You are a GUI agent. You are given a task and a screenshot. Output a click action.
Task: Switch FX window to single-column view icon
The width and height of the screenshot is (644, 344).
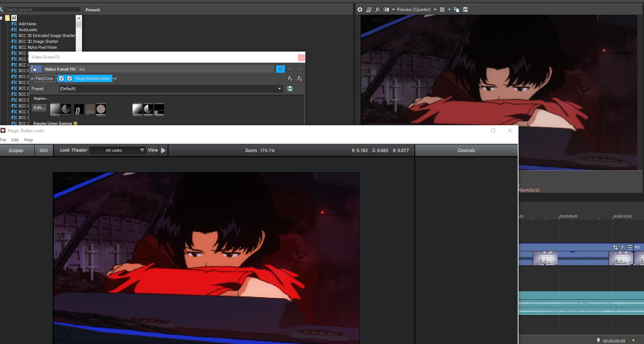pyautogui.click(x=280, y=69)
